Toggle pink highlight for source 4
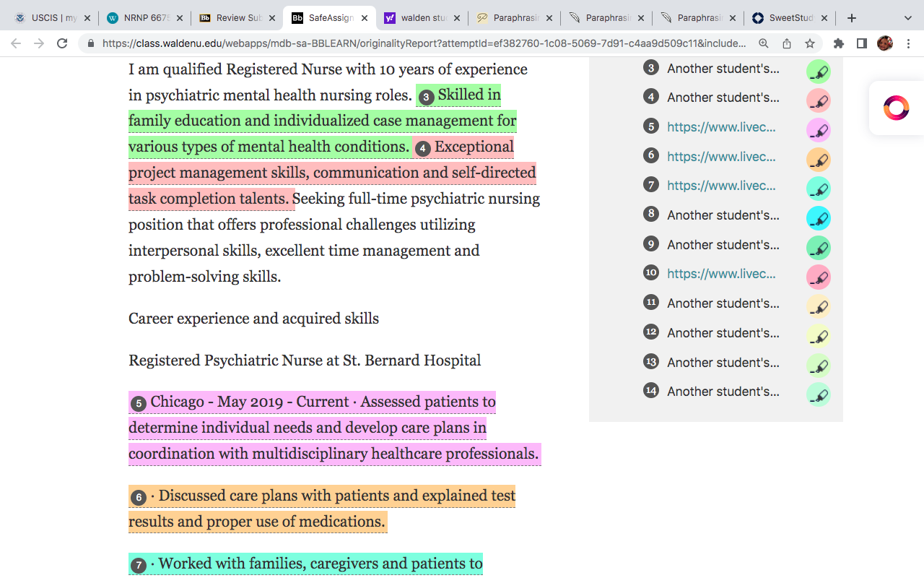The height and width of the screenshot is (578, 924). 819,100
